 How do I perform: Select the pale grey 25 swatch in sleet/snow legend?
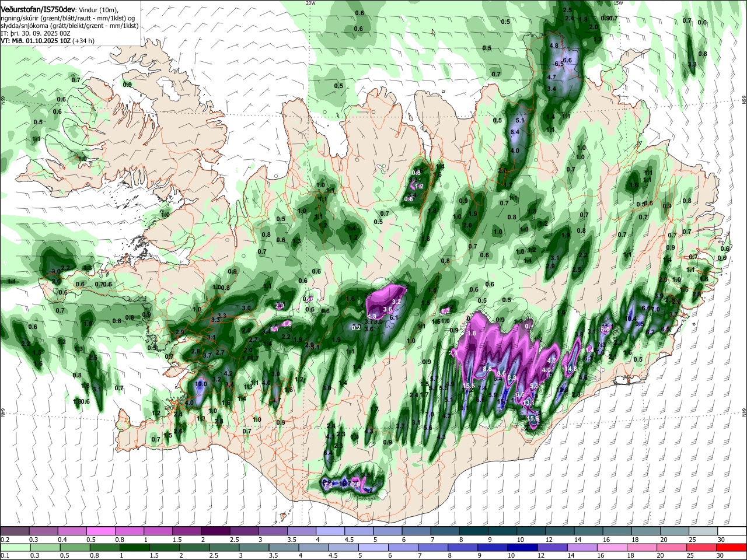pos(702,531)
